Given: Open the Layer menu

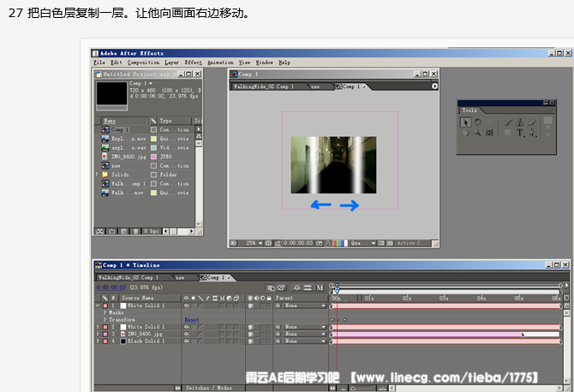Looking at the screenshot, I should (x=171, y=62).
